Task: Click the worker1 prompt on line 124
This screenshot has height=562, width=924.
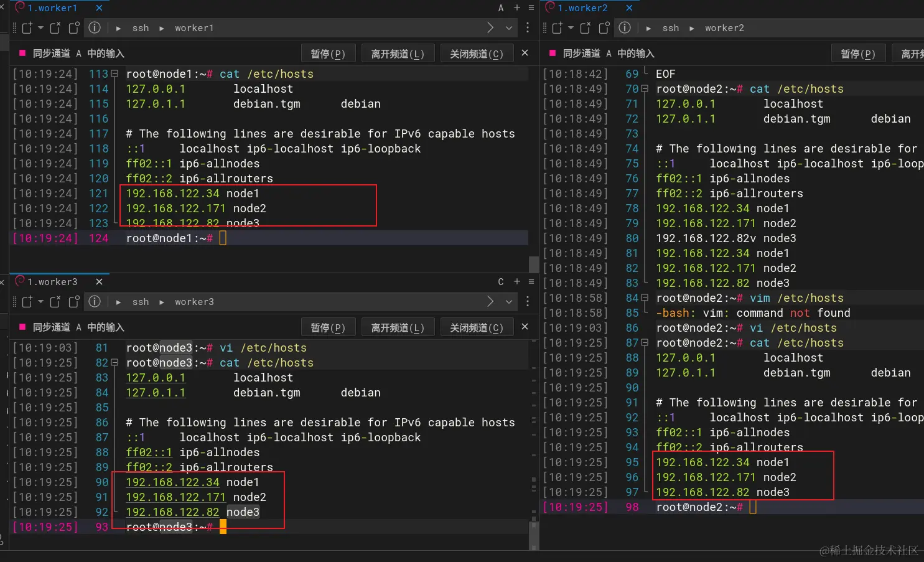Action: (x=170, y=238)
